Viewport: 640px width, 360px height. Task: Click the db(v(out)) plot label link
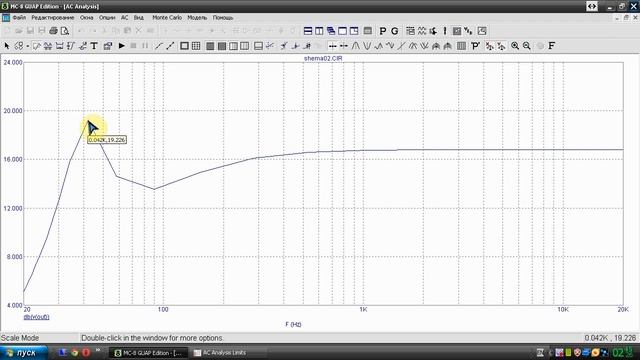click(36, 317)
